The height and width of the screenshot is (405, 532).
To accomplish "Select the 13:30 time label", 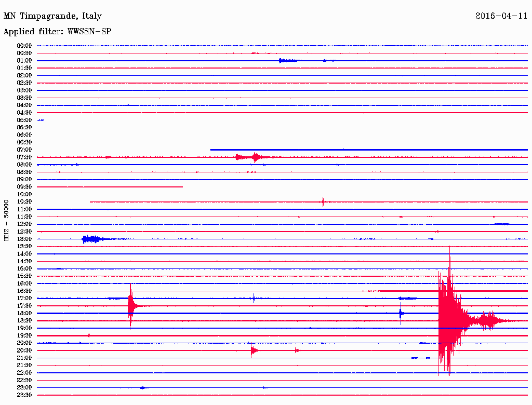I will [24, 246].
